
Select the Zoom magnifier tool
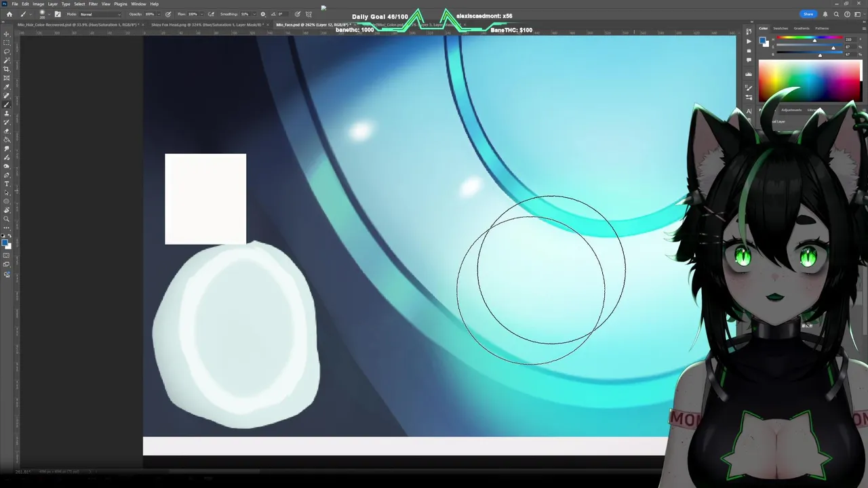[x=7, y=219]
